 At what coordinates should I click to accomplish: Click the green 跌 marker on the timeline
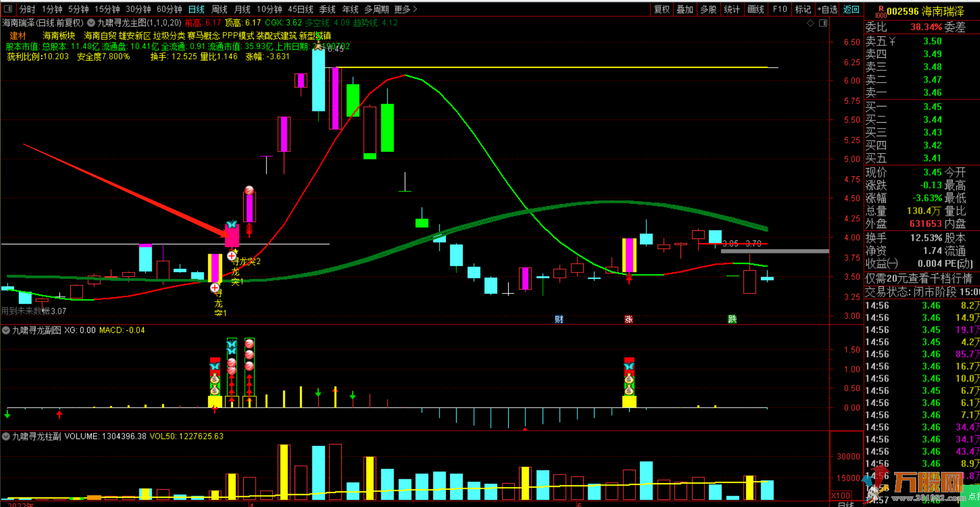(x=732, y=319)
